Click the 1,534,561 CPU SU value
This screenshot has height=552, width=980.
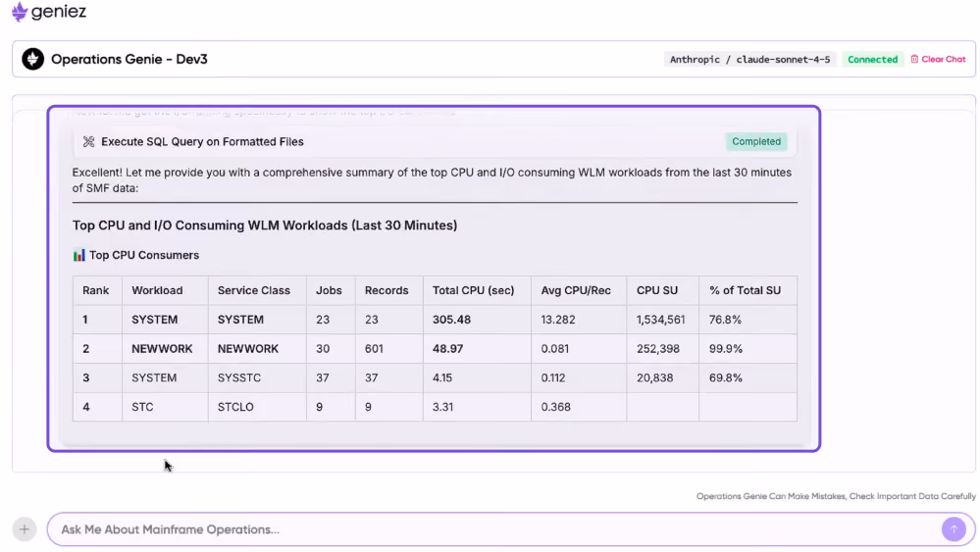click(660, 320)
